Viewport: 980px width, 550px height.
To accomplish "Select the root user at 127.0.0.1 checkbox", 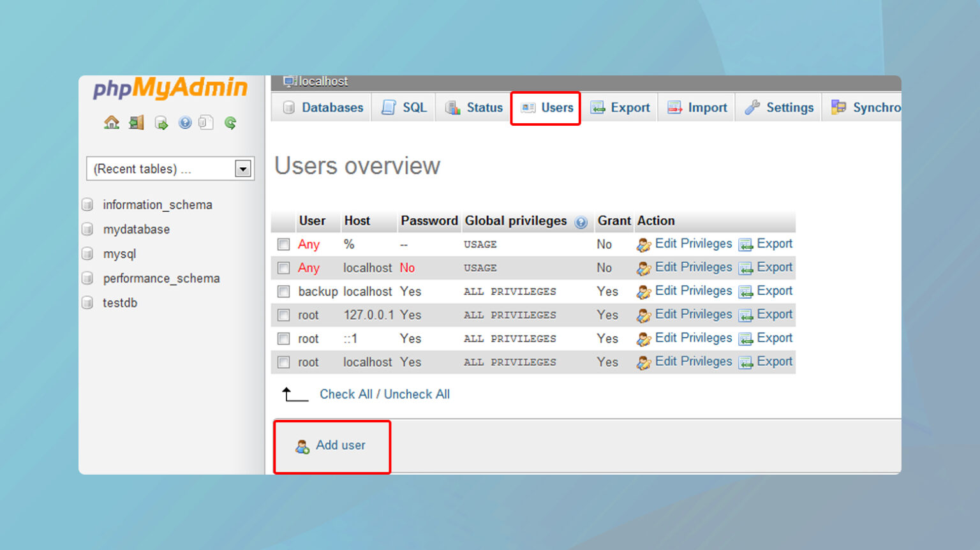I will (283, 315).
